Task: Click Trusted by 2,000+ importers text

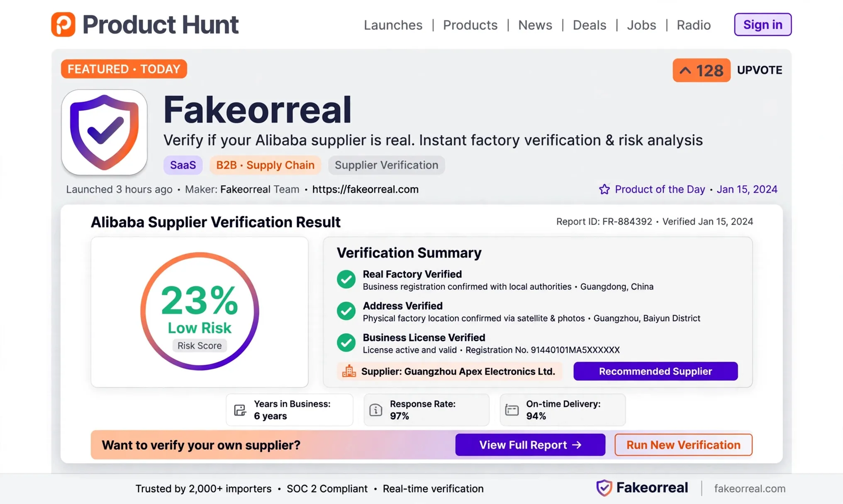Action: [203, 489]
